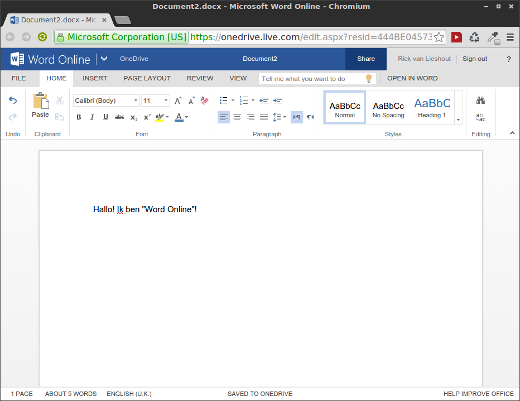This screenshot has width=520, height=401.
Task: Switch to the INSERT tab
Action: (95, 78)
